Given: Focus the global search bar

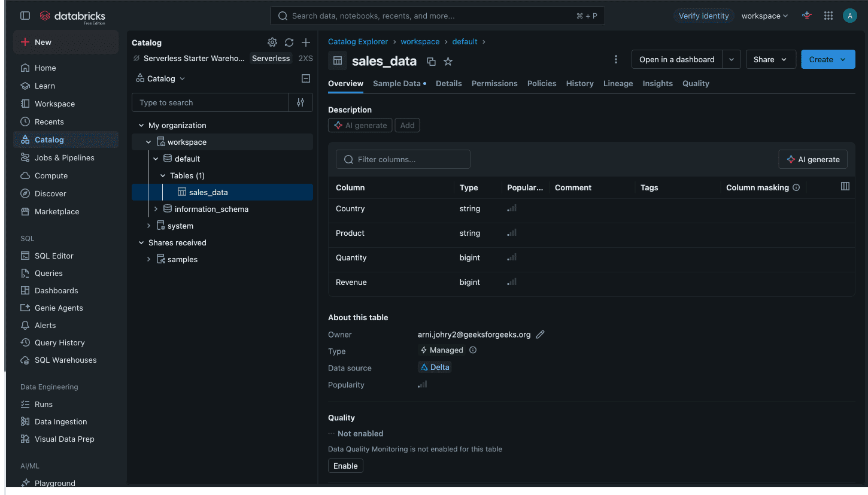Looking at the screenshot, I should (x=437, y=16).
